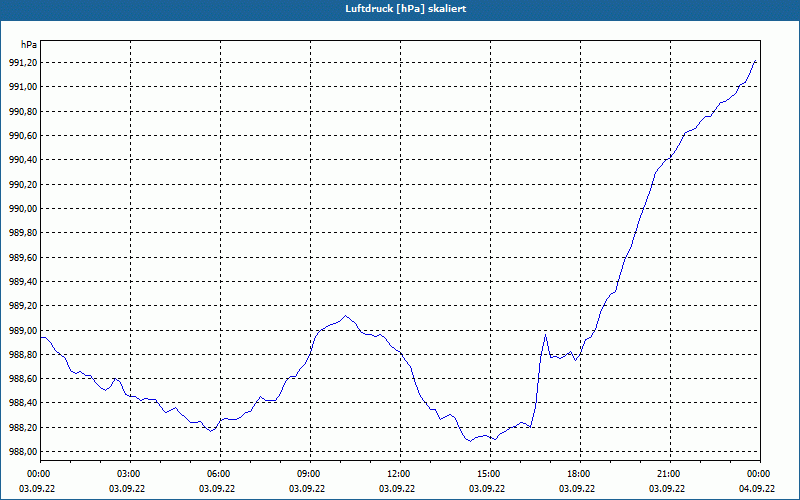Image resolution: width=800 pixels, height=500 pixels.
Task: Select the '03.09.22' date under 06:00
Action: (217, 489)
